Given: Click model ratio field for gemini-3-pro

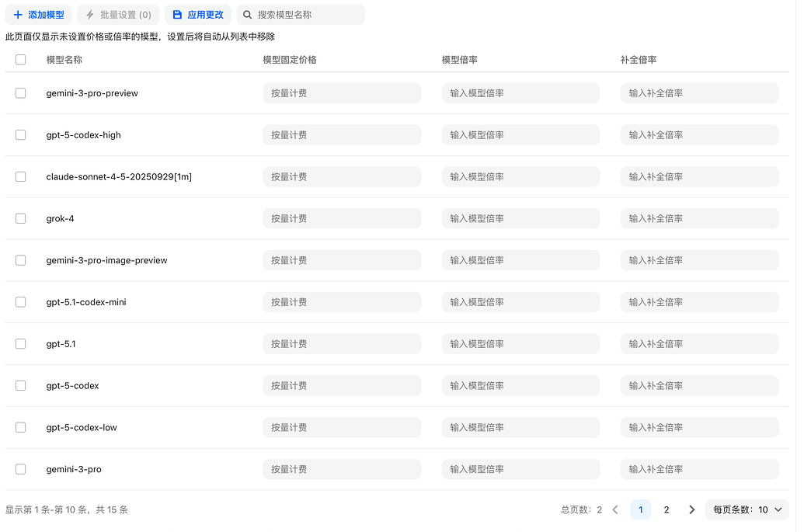Looking at the screenshot, I should [521, 469].
